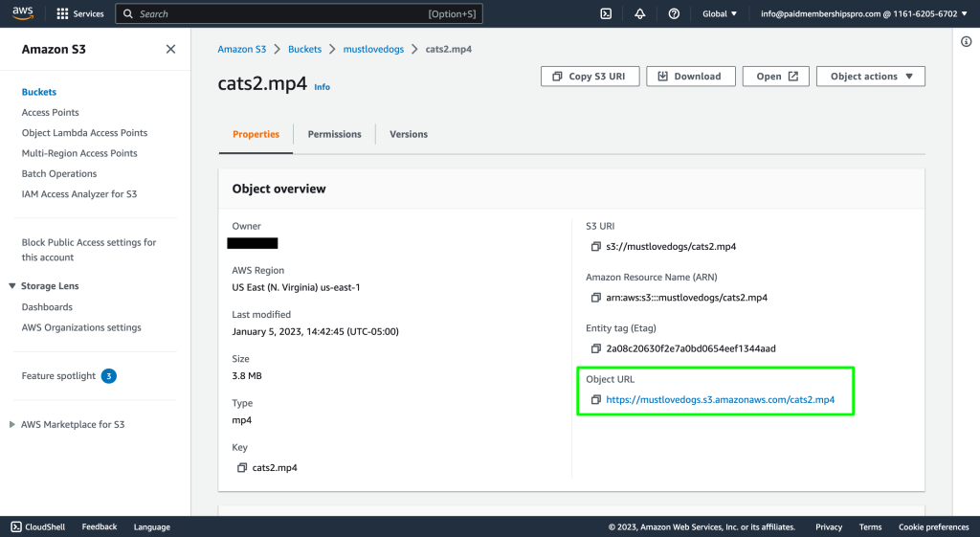Launch CloudShell from the footer
The width and height of the screenshot is (980, 537).
coord(38,527)
